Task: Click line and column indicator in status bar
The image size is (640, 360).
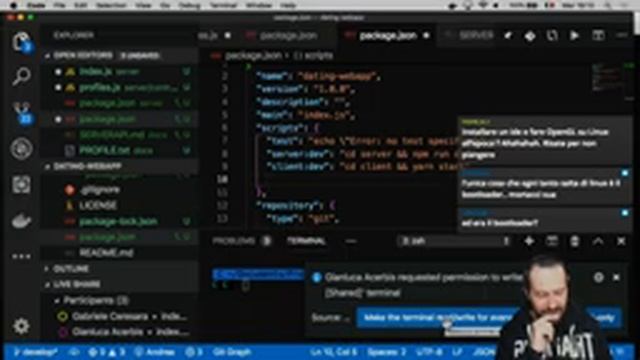Action: (x=334, y=352)
